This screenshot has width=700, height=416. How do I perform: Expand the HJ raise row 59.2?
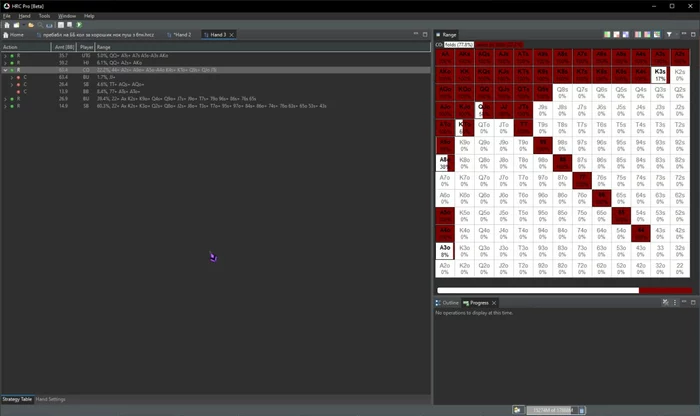point(5,63)
